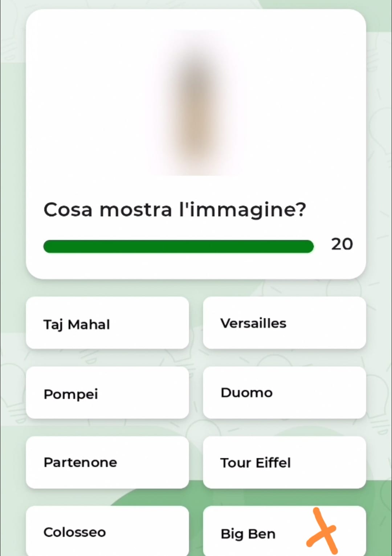The width and height of the screenshot is (392, 556).
Task: Click the orange X mark on Big Ben
Action: point(323,531)
